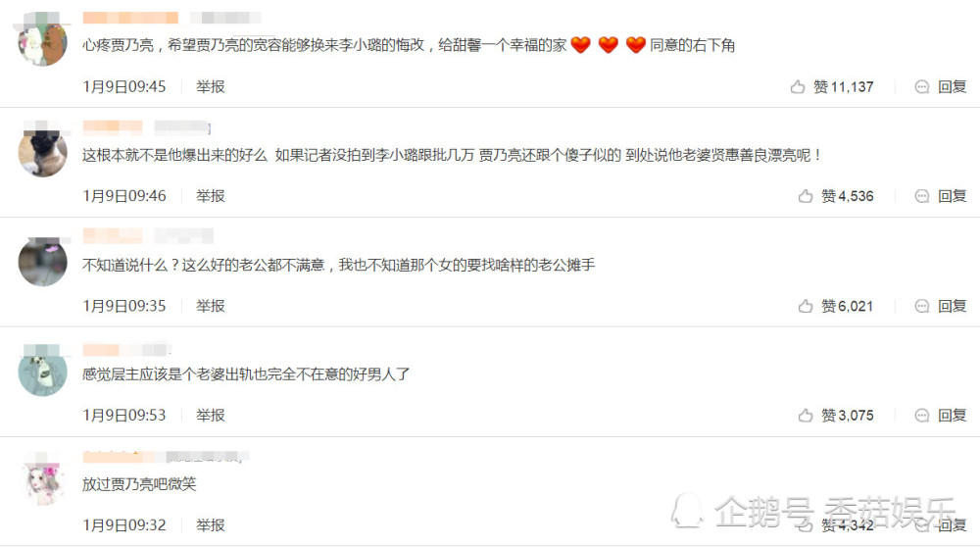Click reply bubble icon on 09:45 comment

922,87
